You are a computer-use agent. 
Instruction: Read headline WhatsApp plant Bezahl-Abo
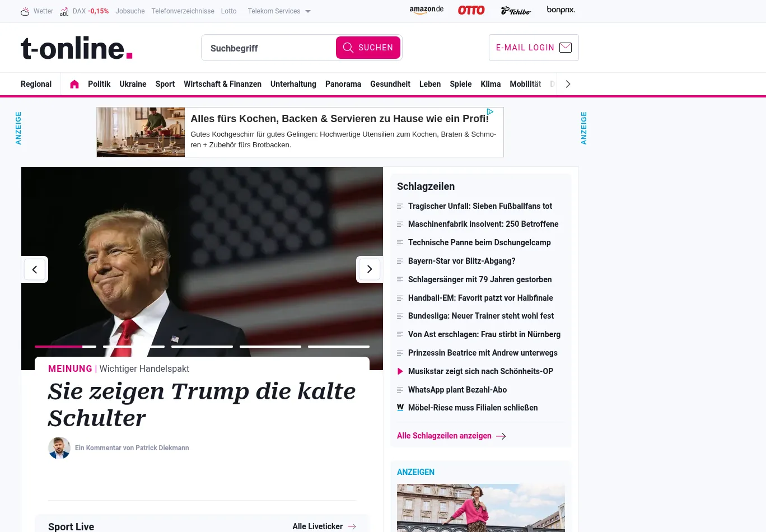pos(457,390)
